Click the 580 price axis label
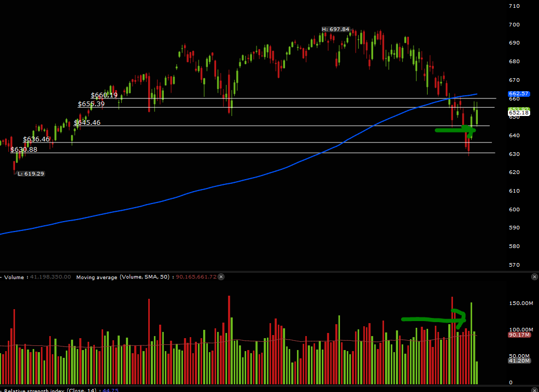 point(514,246)
